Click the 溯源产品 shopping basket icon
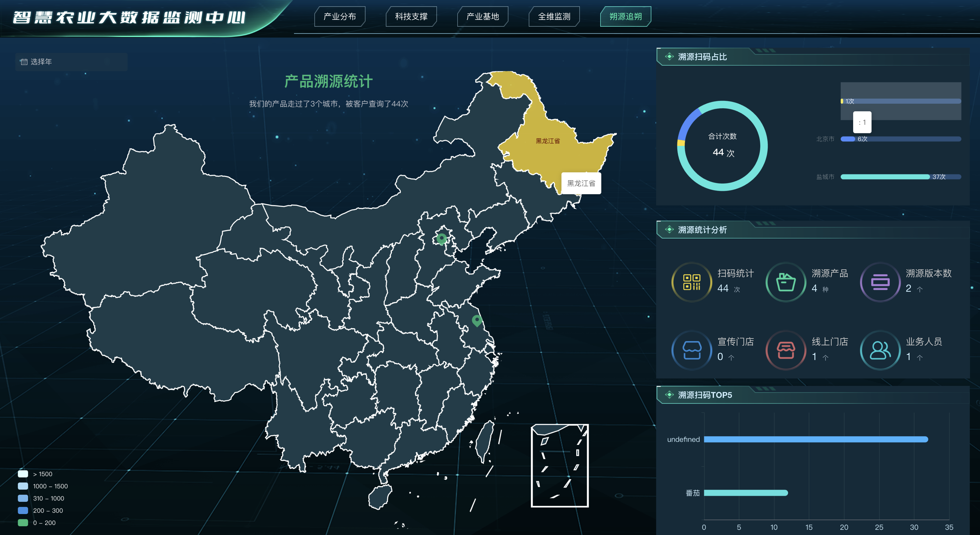This screenshot has width=980, height=535. point(786,282)
